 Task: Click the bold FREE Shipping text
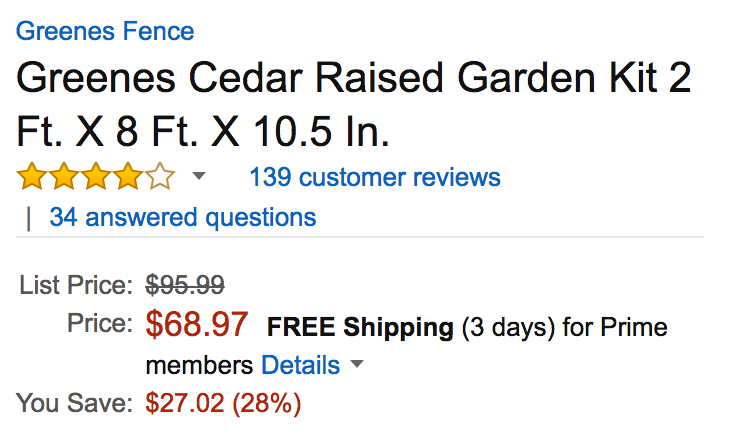360,327
